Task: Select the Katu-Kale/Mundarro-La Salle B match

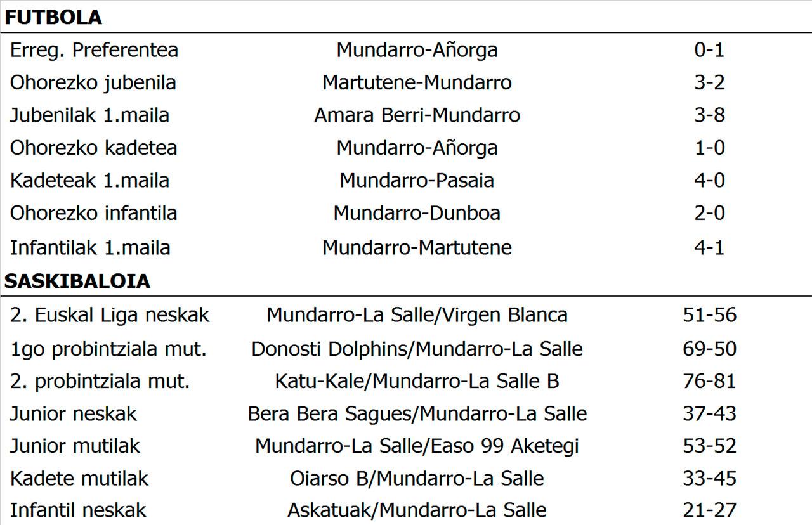Action: tap(417, 381)
